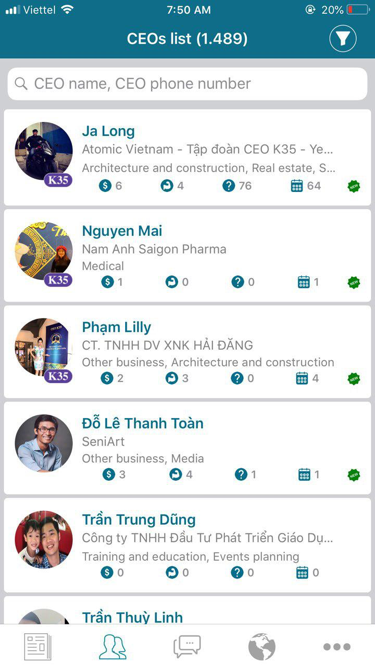Open the chat messages tab icon
The width and height of the screenshot is (375, 669).
tap(187, 647)
